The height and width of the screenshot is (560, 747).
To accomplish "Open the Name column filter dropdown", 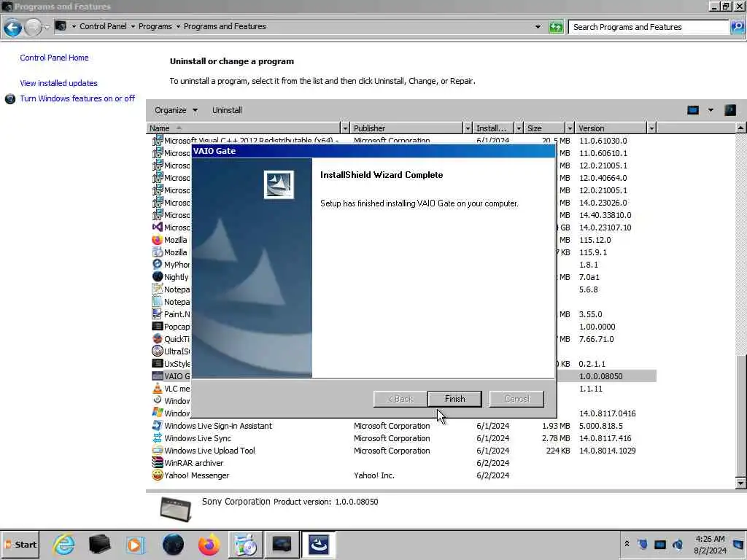I will click(x=345, y=128).
